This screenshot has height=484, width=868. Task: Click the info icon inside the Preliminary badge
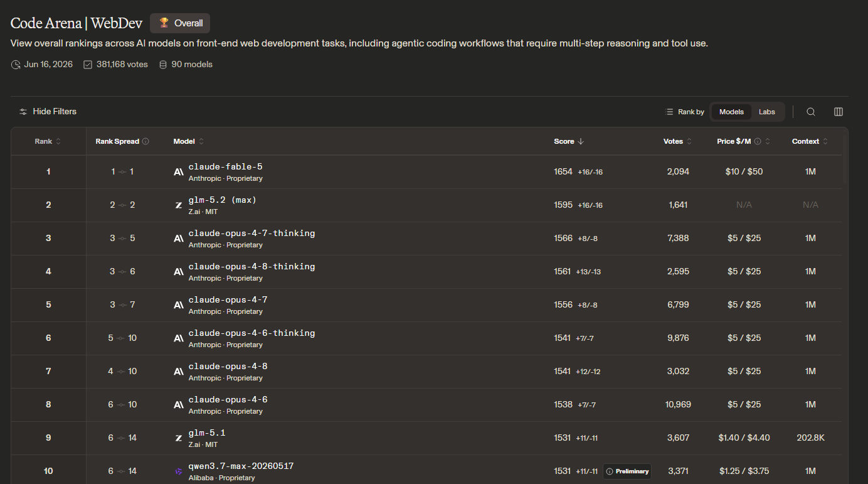[610, 471]
